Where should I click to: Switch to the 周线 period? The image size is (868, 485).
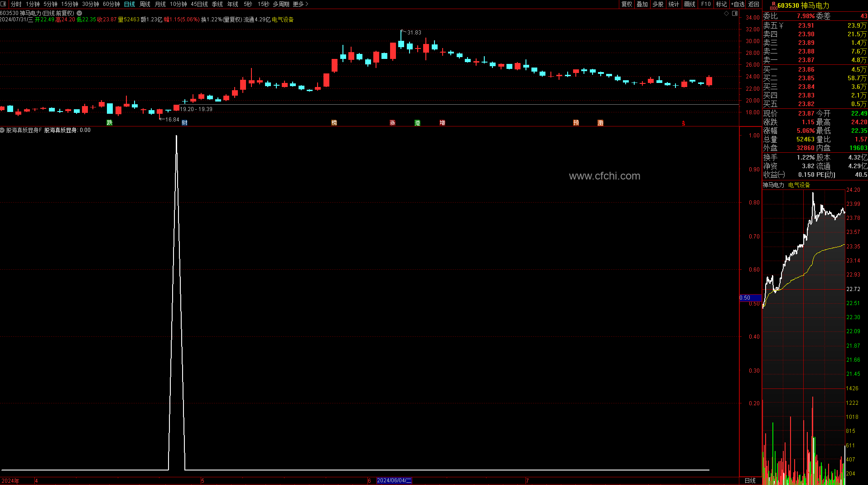(x=145, y=4)
